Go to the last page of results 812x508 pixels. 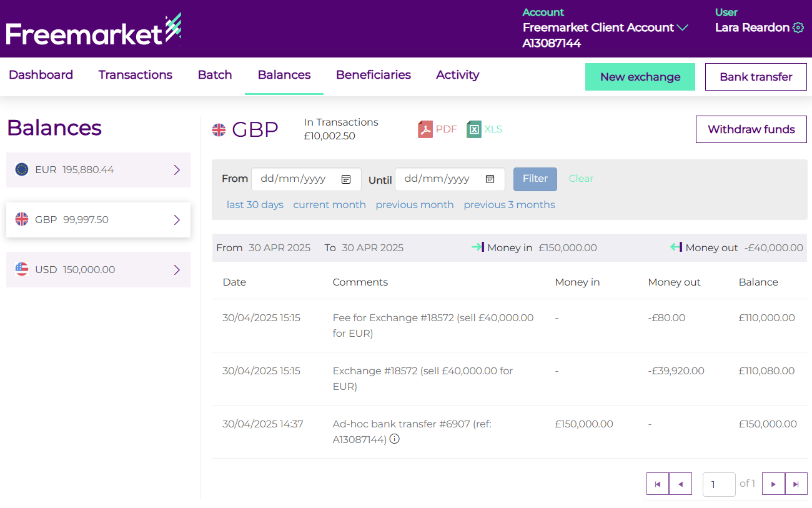pyautogui.click(x=796, y=484)
